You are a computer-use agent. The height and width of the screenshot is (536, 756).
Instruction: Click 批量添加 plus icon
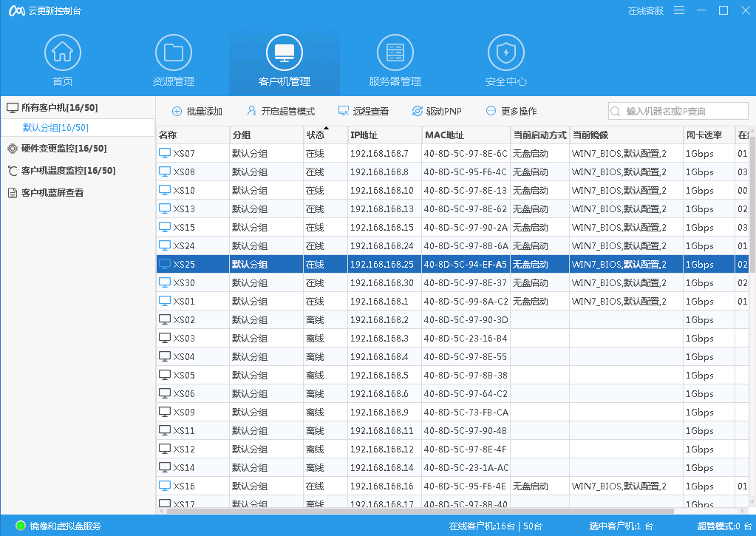tap(177, 112)
